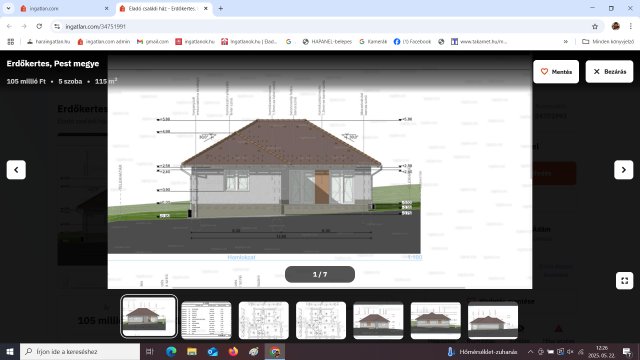Reload the ingatlan.com page

click(x=39, y=27)
